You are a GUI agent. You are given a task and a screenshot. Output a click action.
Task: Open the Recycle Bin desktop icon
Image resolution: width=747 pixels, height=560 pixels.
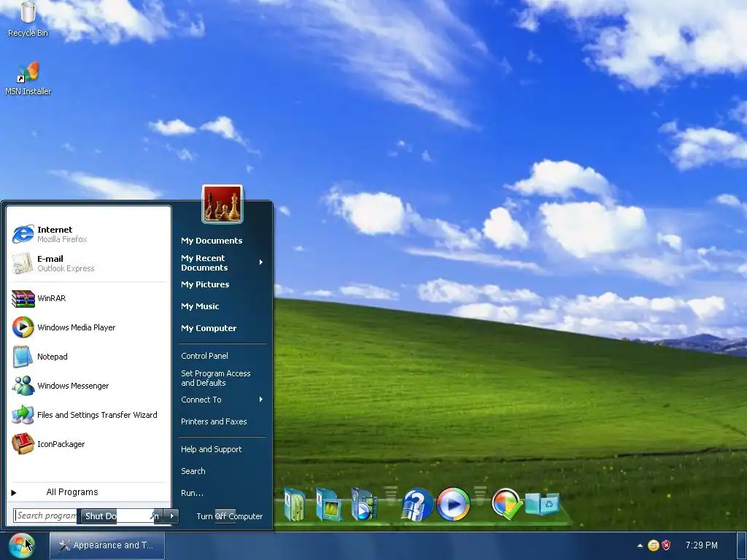[x=28, y=19]
